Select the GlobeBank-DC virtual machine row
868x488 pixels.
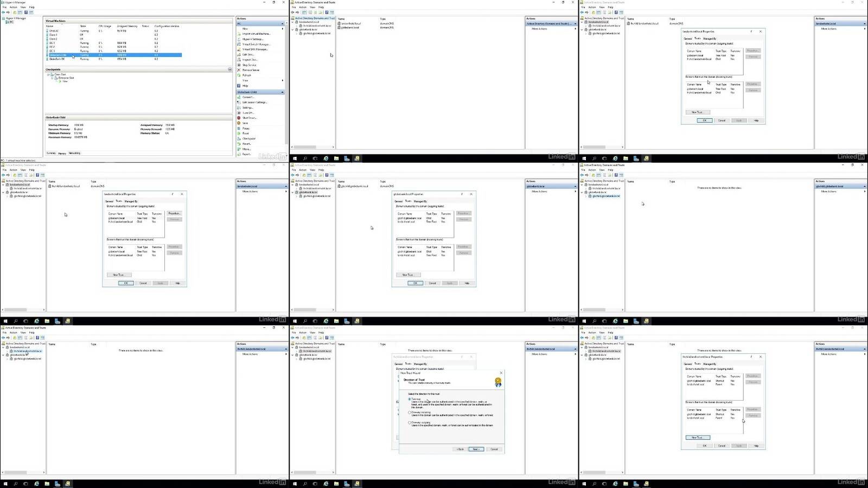click(113, 59)
